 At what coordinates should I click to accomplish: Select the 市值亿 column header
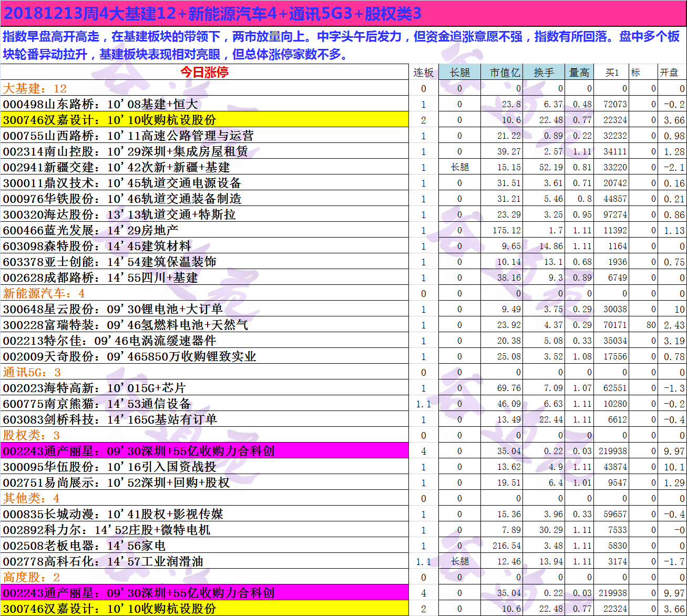(502, 72)
